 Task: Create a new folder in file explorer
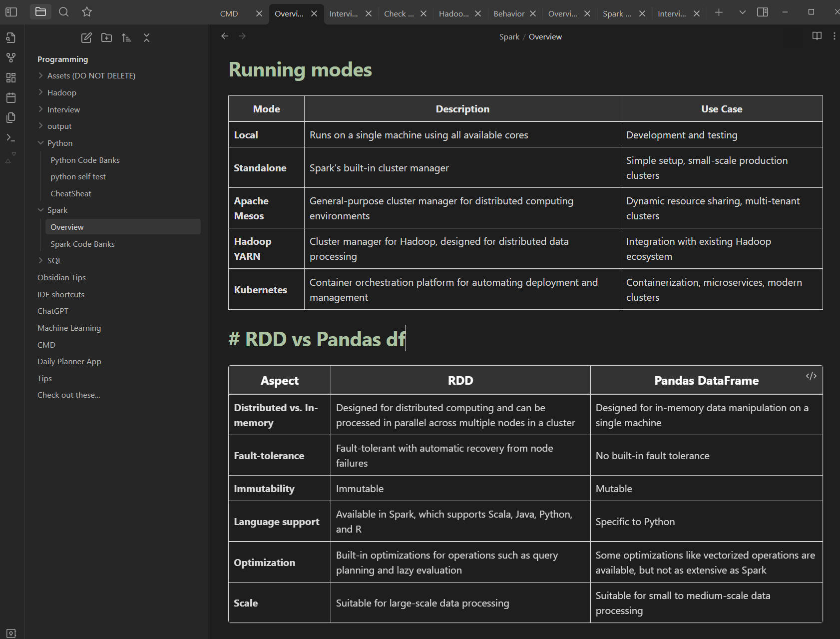(x=106, y=38)
